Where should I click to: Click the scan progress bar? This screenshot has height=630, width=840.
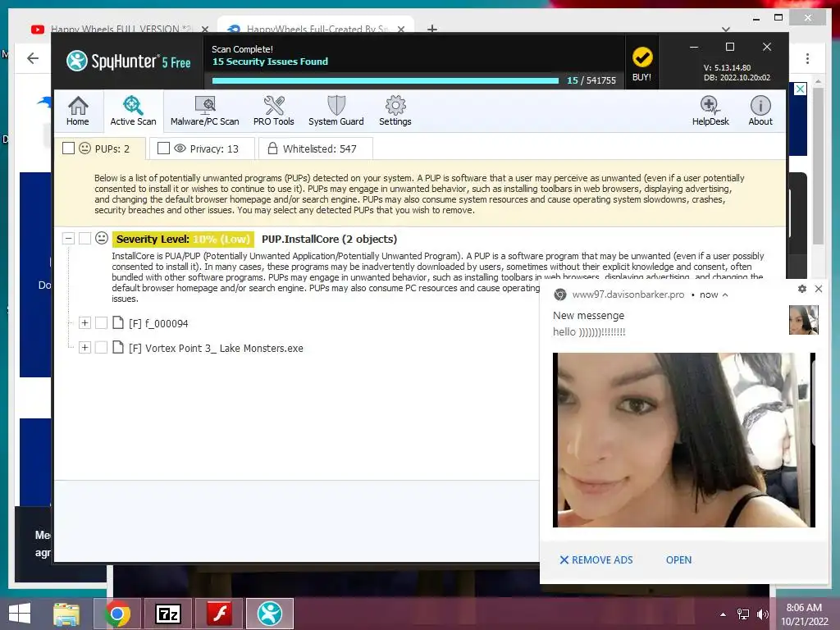click(x=386, y=81)
